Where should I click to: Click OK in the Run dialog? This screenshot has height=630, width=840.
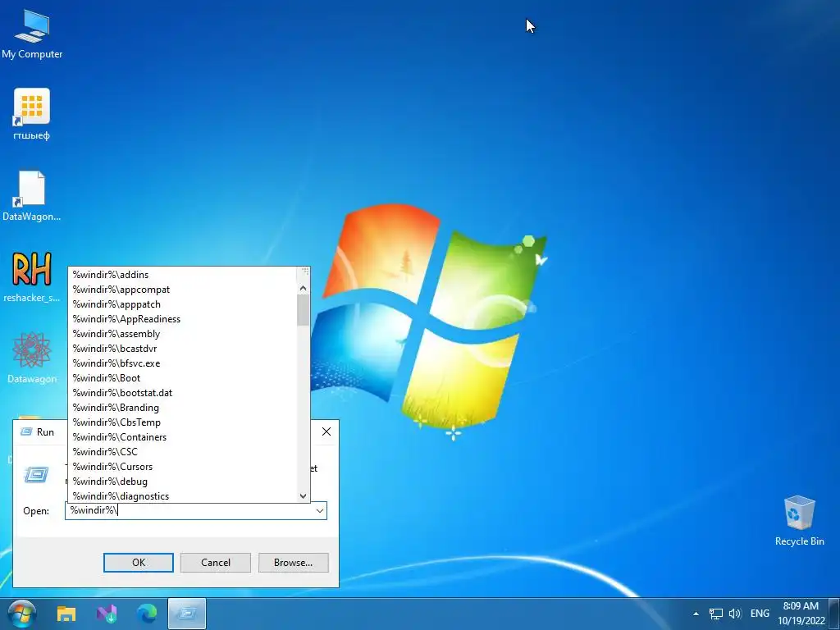(x=138, y=563)
